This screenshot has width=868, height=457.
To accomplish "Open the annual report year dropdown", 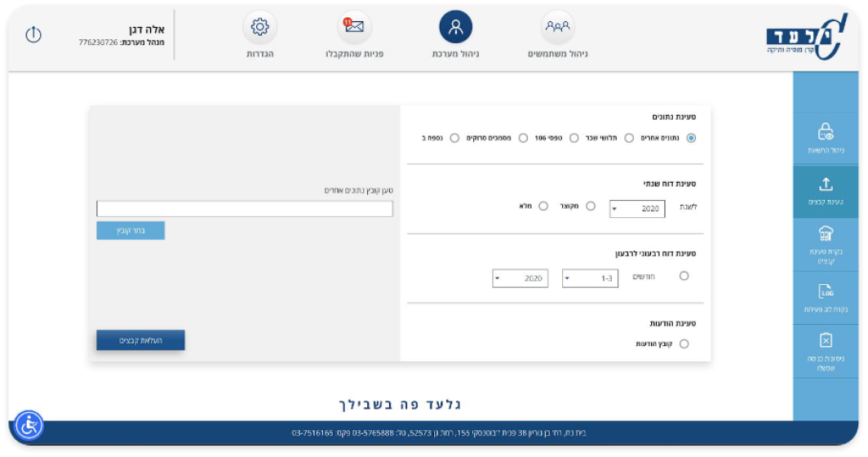I will coord(636,209).
